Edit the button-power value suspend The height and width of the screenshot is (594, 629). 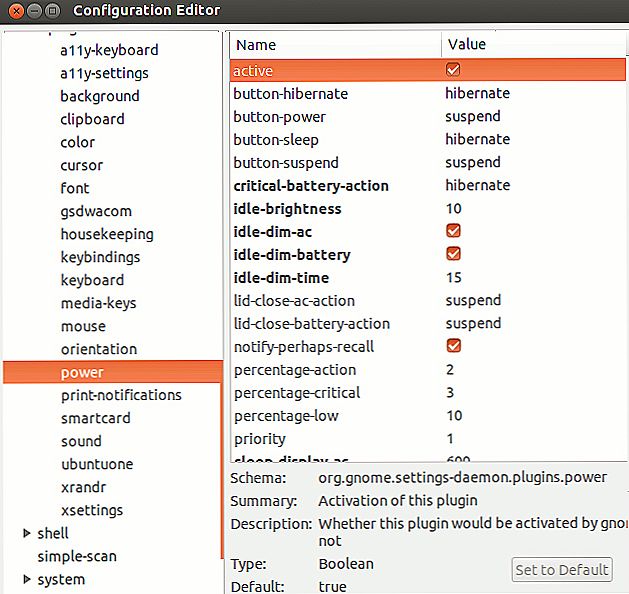pos(473,116)
